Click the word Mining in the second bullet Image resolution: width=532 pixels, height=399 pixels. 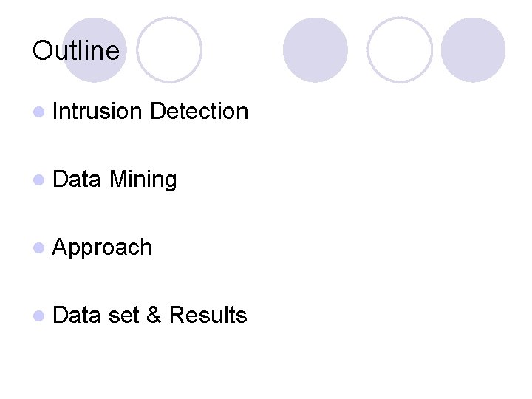tap(143, 180)
